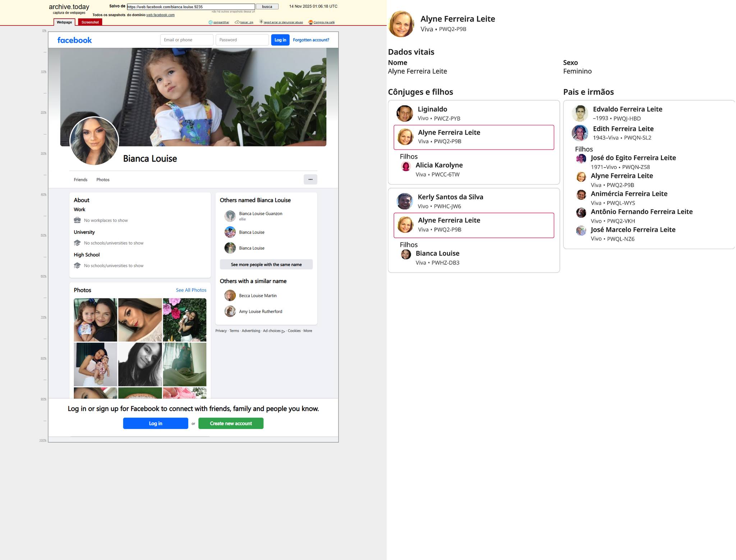Click the report error lightbulb icon

[x=261, y=22]
